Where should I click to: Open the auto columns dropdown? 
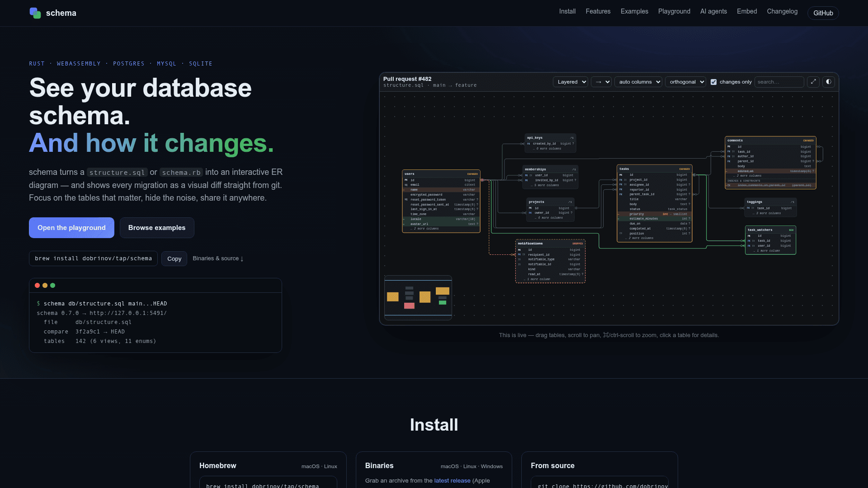pyautogui.click(x=638, y=82)
